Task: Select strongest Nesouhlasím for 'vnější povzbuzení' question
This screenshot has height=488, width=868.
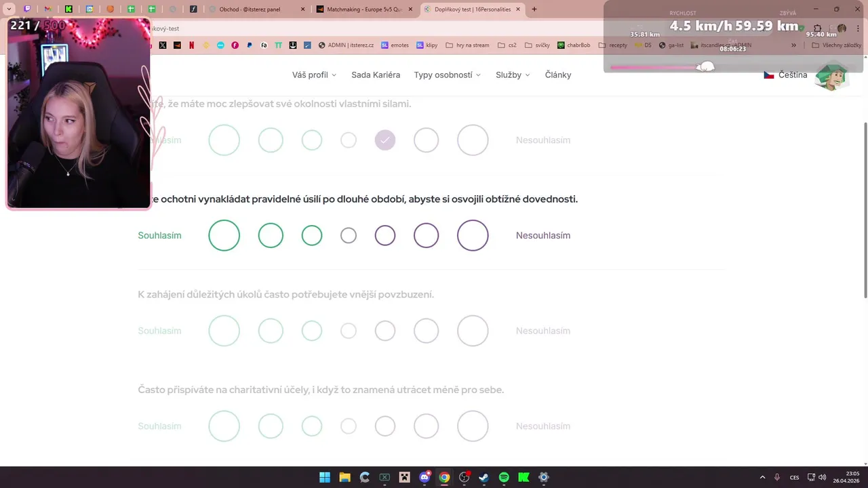Action: (473, 331)
